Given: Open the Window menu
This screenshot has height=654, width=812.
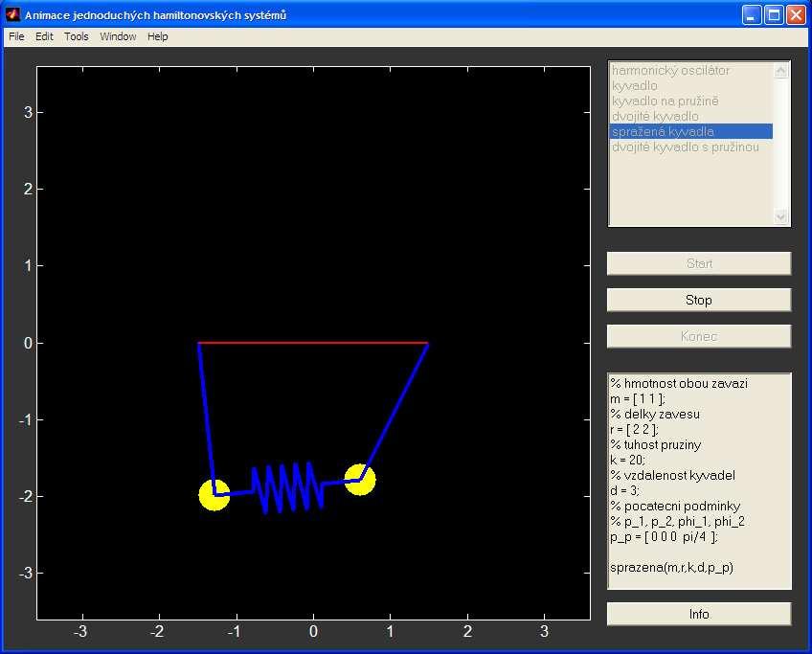Looking at the screenshot, I should (x=118, y=36).
